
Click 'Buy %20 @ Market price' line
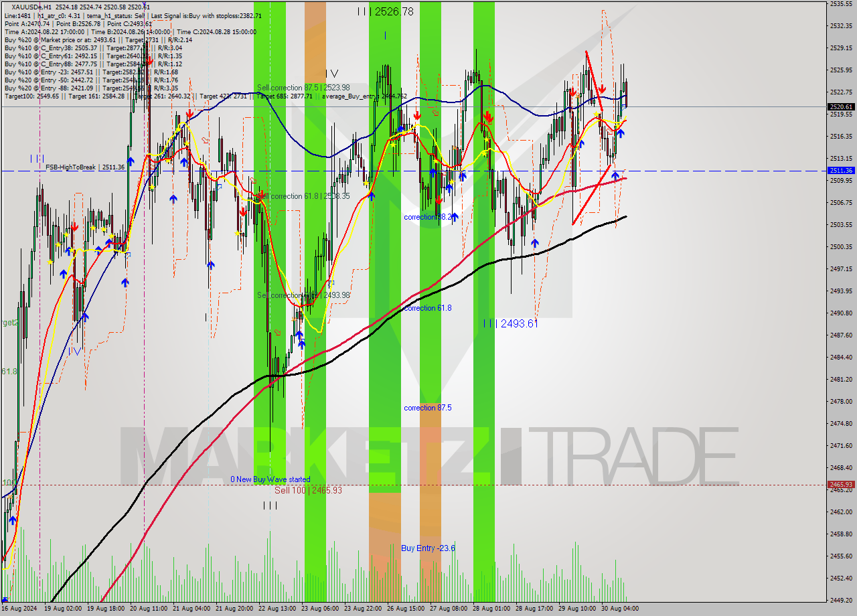pyautogui.click(x=98, y=40)
